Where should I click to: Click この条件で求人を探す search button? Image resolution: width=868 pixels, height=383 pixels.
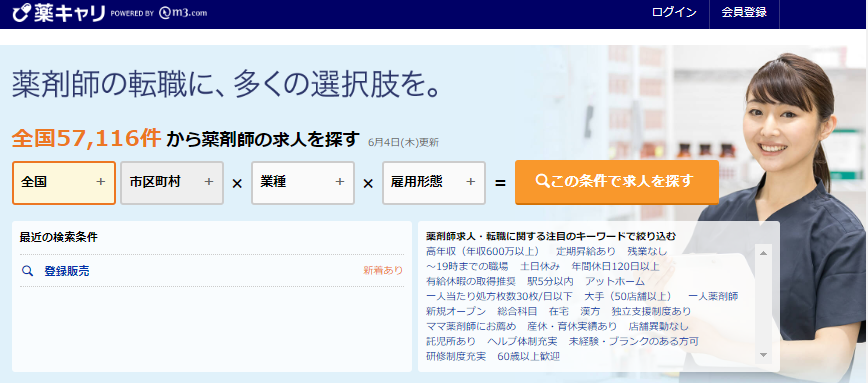tap(617, 182)
